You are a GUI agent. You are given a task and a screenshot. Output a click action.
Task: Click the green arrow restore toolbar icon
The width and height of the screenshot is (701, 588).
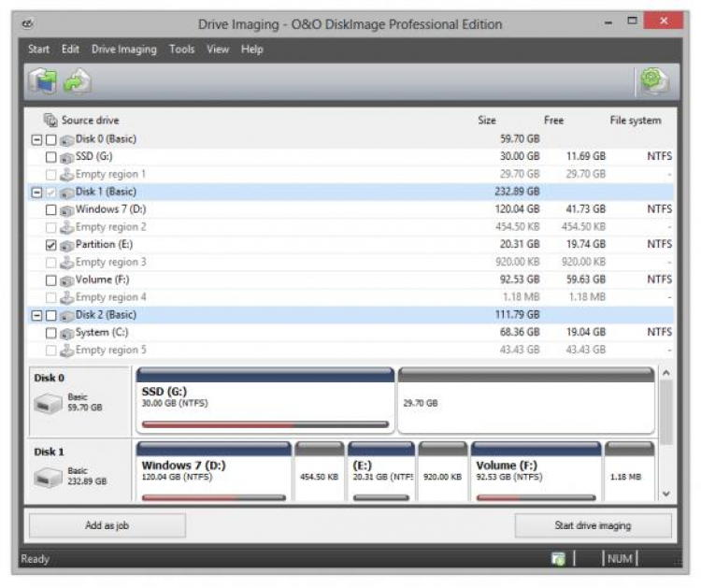(x=78, y=81)
